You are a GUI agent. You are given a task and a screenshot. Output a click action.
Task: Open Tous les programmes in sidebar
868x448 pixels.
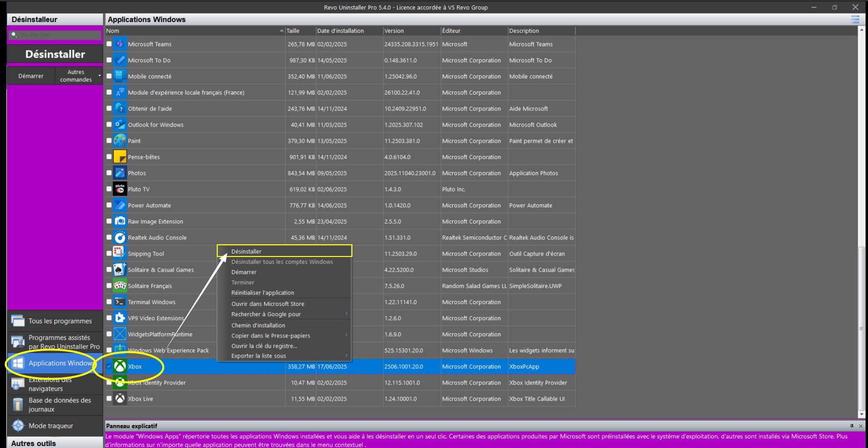(x=55, y=321)
